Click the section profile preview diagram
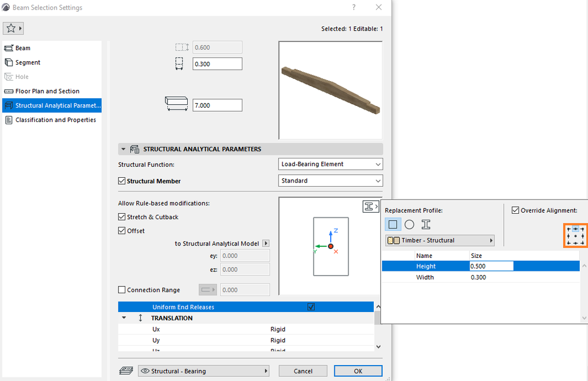 tap(330, 246)
